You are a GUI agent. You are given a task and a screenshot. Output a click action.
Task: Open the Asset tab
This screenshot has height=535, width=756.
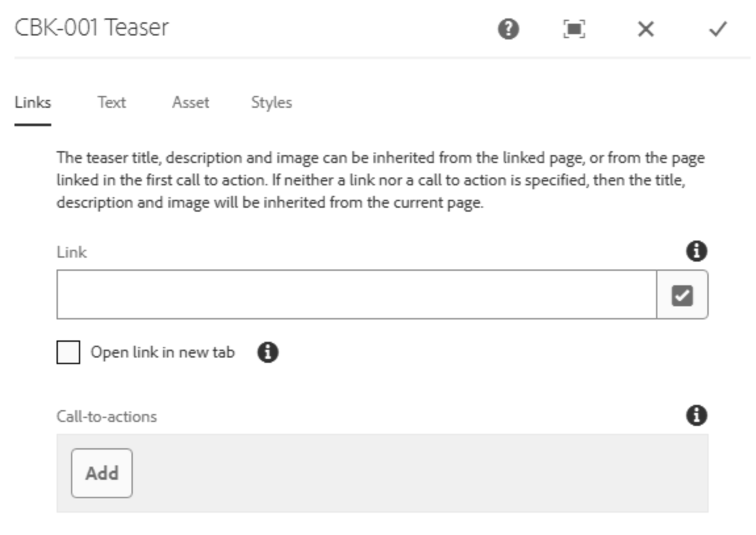pyautogui.click(x=191, y=103)
